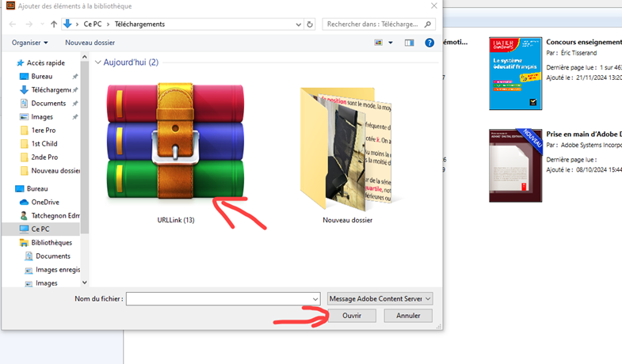
Task: Click the URLLink (13) file name label
Action: 176,220
